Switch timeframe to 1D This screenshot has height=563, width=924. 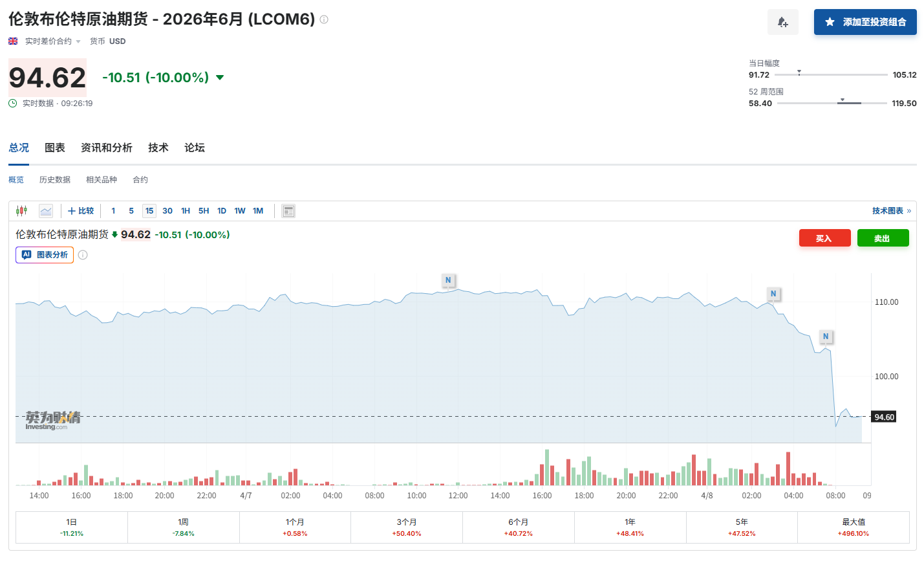(222, 210)
